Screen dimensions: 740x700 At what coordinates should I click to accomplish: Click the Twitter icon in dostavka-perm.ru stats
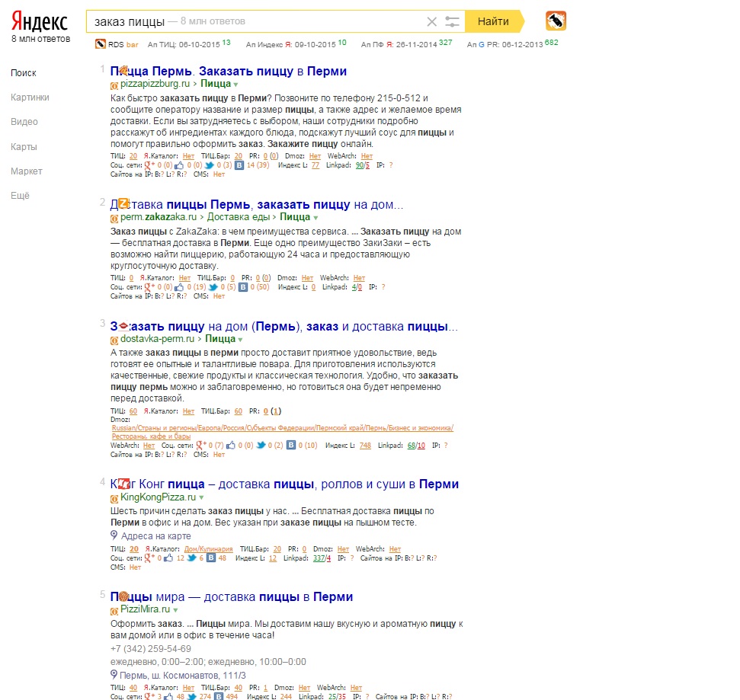tap(261, 445)
